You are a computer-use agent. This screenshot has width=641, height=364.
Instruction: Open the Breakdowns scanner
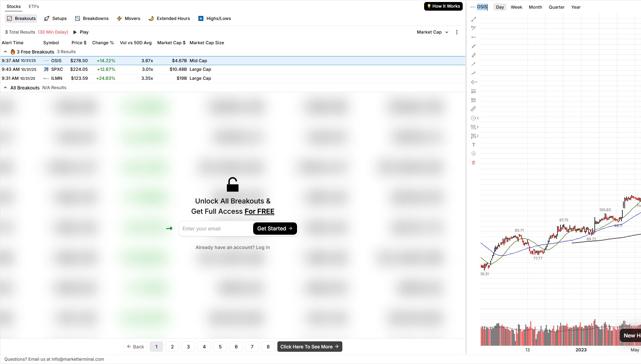coord(91,18)
